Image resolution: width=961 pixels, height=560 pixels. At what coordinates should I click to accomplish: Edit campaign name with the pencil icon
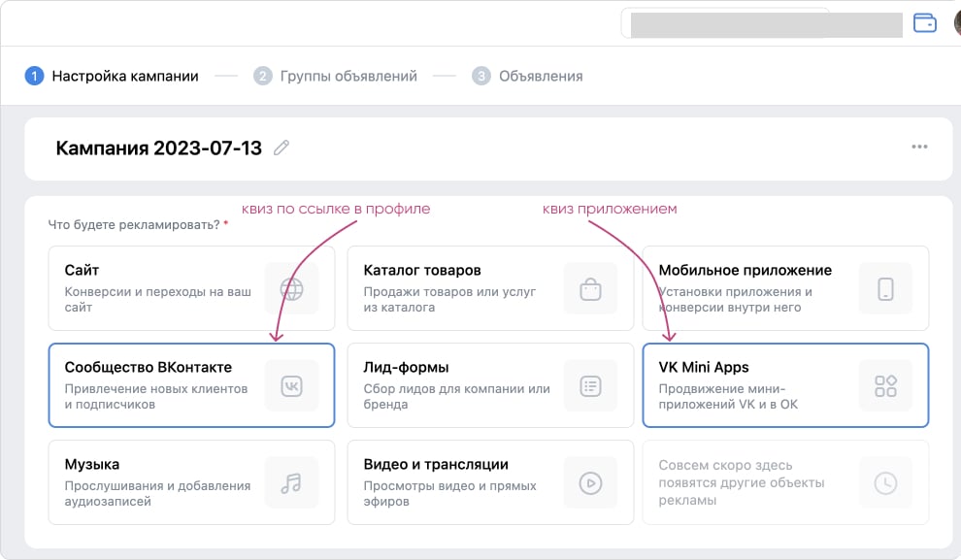pos(282,148)
